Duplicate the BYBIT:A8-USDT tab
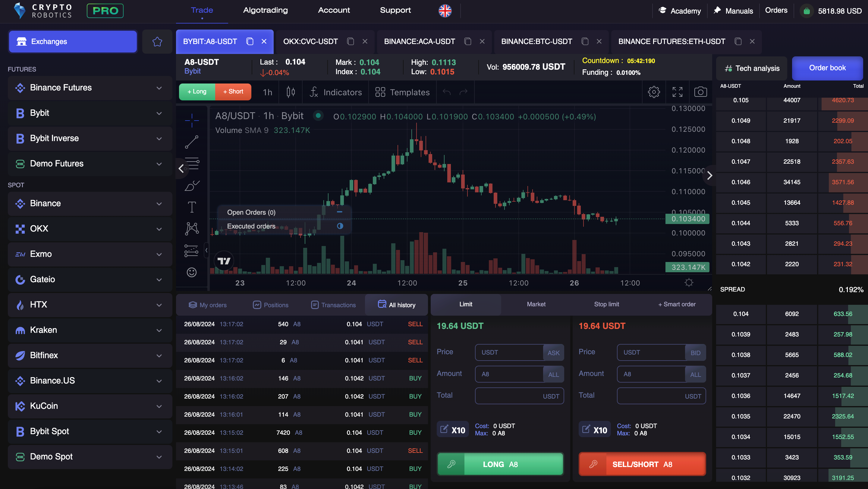Screen dimensions: 868x489 250,41
